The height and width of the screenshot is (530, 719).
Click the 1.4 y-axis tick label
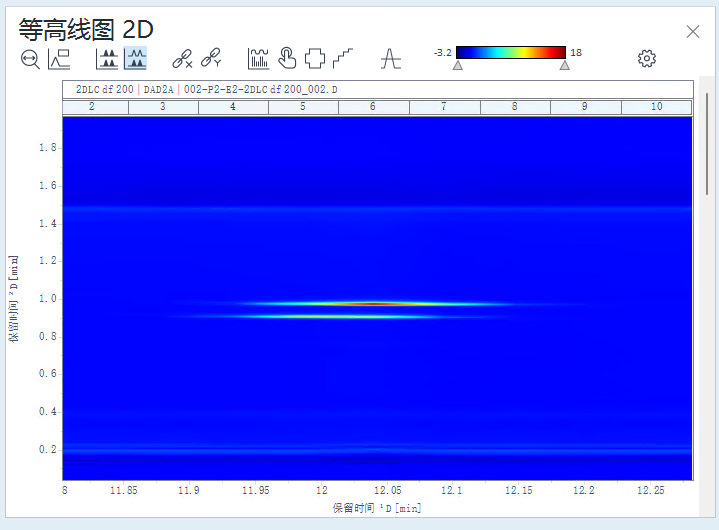48,223
